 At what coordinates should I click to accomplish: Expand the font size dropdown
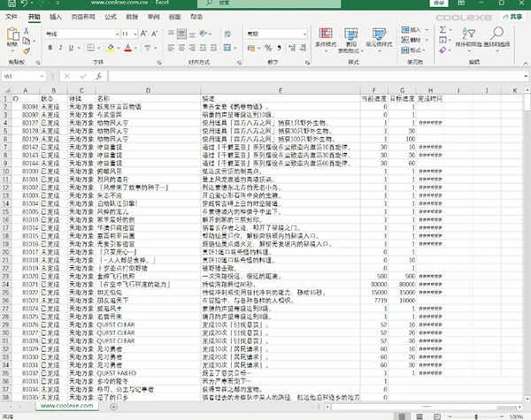tap(135, 34)
